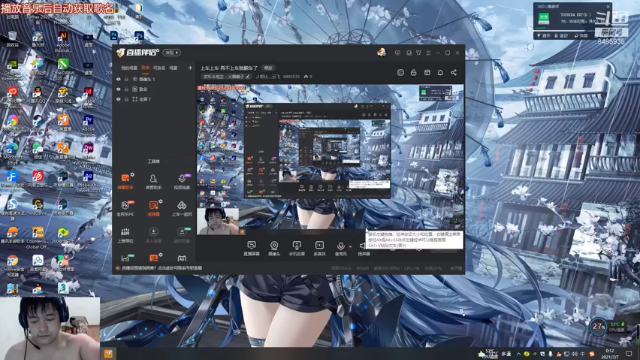Add a new scene with plus button
Screen dimensions: 640x360
click(190, 68)
